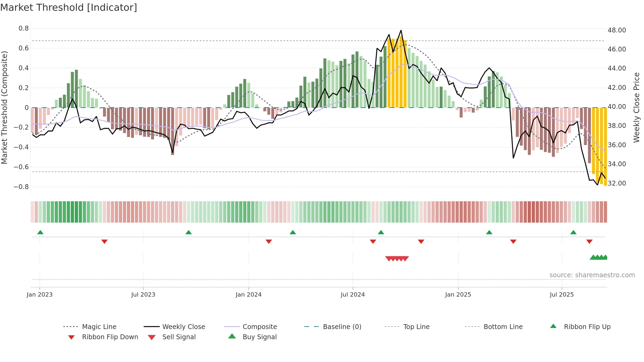
Task: Click the 40.00 price axis label
Action: 617,107
